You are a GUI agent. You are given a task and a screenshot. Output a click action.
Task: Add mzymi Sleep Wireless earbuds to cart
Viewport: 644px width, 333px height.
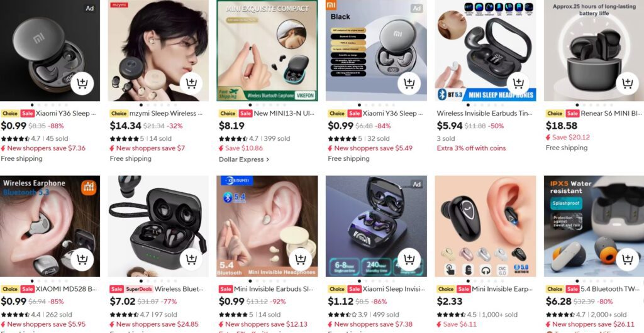(191, 83)
